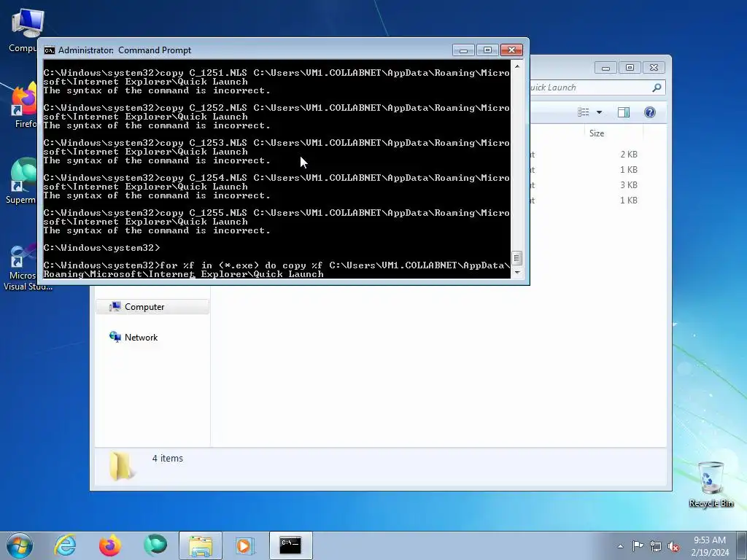
Task: Open Supermium browser from the taskbar
Action: point(155,545)
